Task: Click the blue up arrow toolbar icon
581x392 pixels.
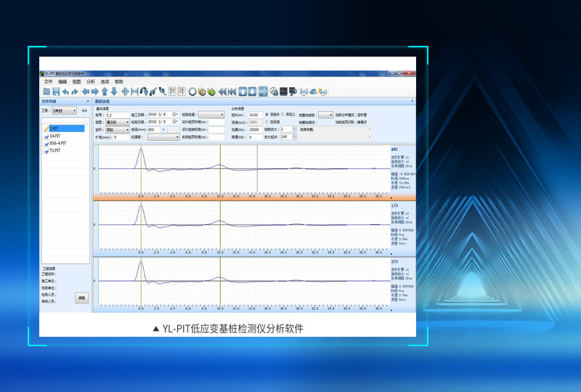Action: [x=105, y=91]
